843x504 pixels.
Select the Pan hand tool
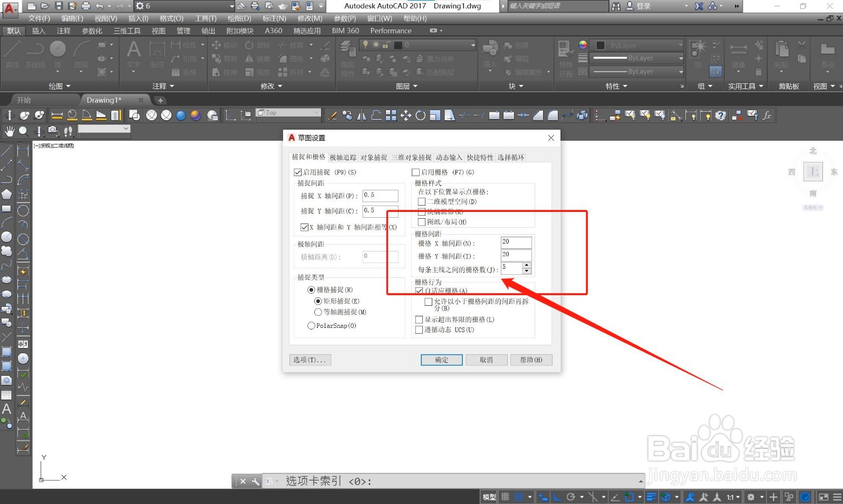[x=9, y=131]
